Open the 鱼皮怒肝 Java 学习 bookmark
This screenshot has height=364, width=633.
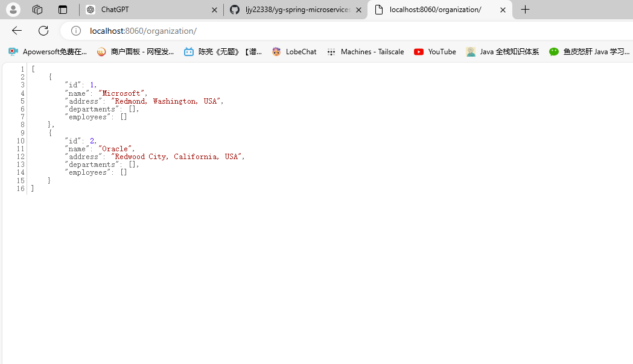click(589, 52)
